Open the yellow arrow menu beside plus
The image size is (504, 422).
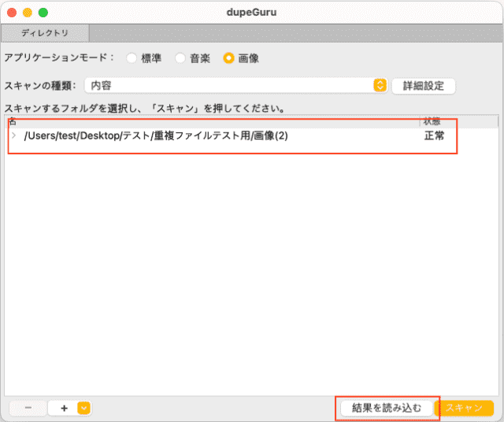click(84, 408)
